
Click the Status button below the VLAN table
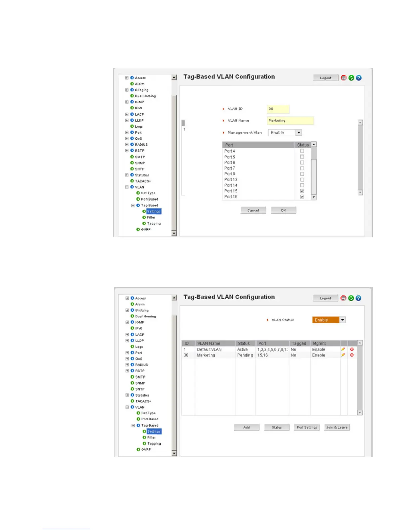click(277, 427)
